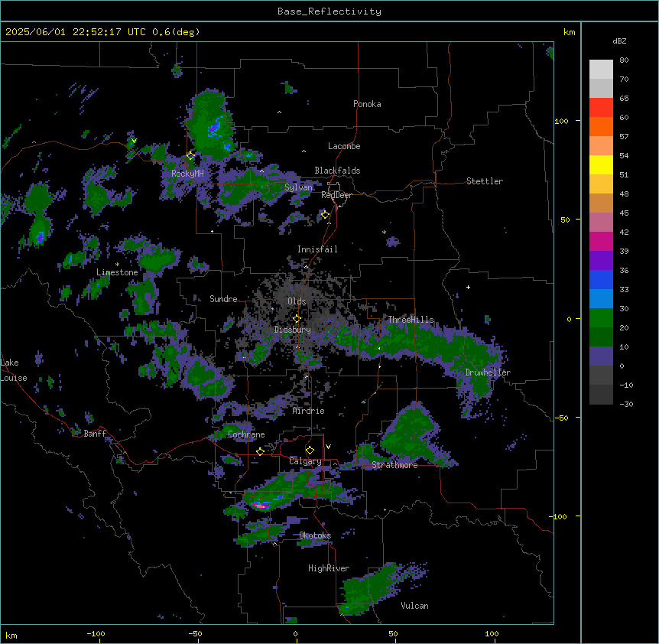Click the white asterisk marker above Limestone
Viewport: 659px width, 644px height.
pyautogui.click(x=117, y=265)
